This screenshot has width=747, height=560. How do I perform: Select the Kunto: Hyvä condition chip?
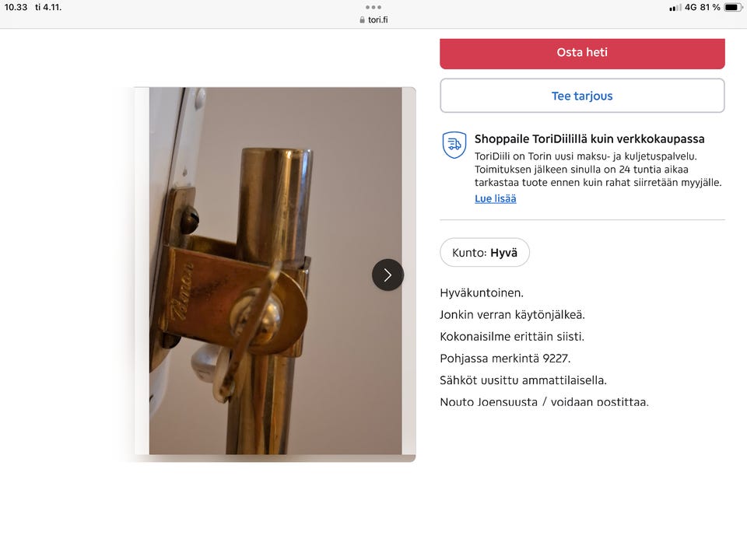coord(485,252)
